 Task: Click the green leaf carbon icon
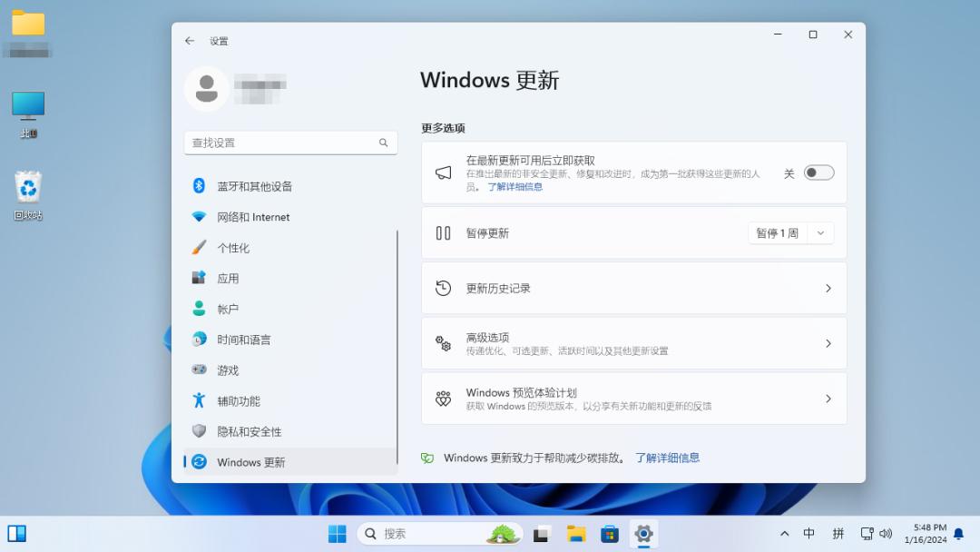pos(427,458)
